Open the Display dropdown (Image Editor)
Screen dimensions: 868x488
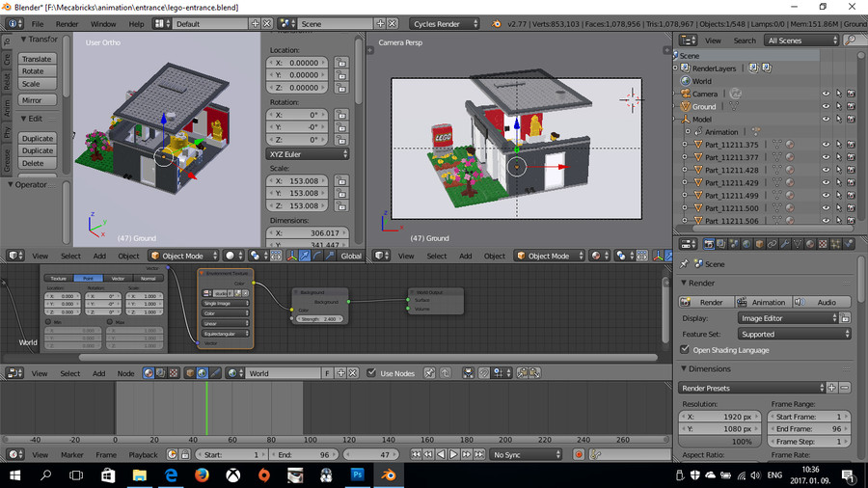[x=788, y=318]
